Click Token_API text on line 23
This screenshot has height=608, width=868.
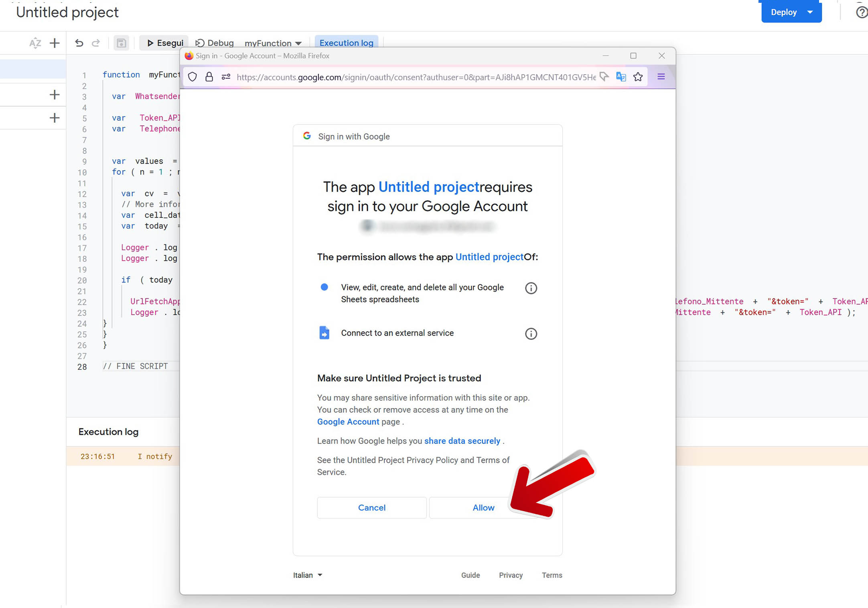(820, 312)
